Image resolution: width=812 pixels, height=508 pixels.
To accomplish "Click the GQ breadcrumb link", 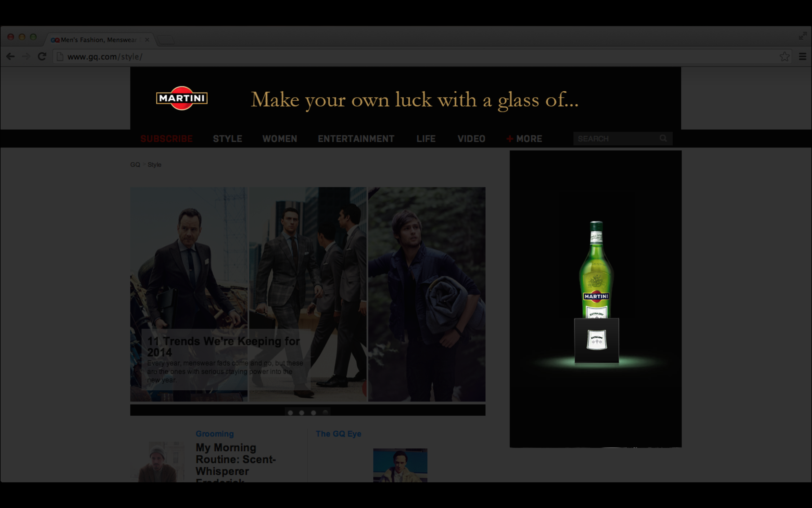I will pos(136,164).
